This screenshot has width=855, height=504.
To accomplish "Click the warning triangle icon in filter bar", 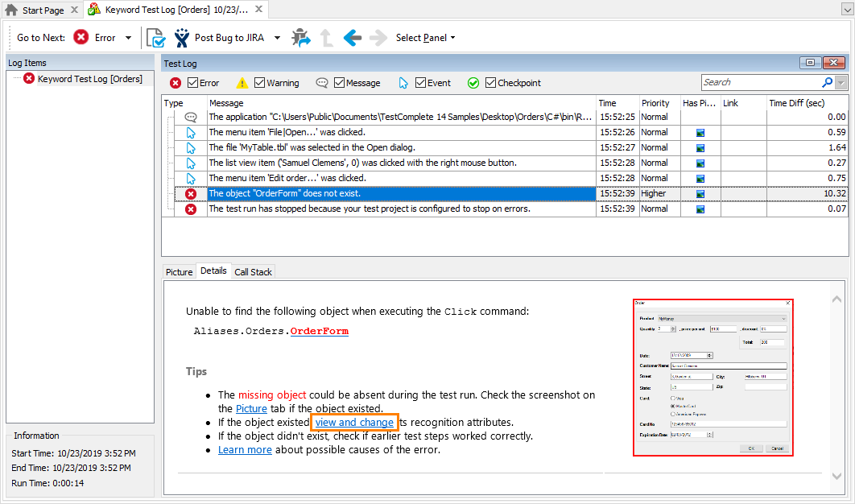I will 242,82.
